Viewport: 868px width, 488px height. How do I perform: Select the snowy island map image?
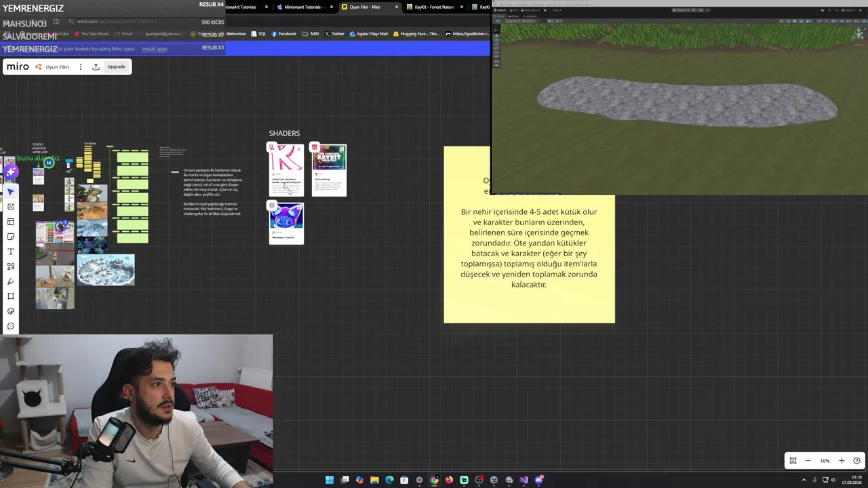pyautogui.click(x=106, y=270)
